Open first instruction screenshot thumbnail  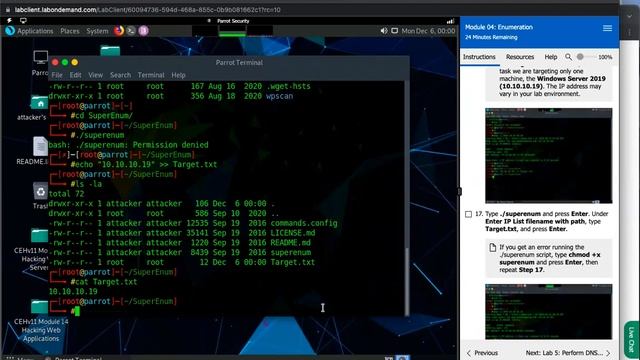[x=549, y=156]
